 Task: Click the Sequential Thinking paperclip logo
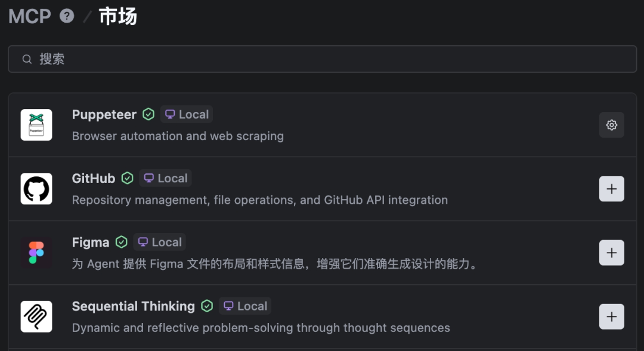(36, 316)
